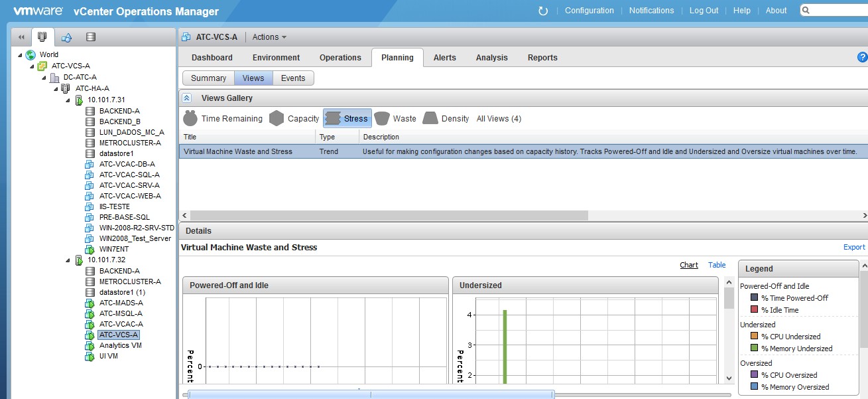Go to the Dashboard tab
Screen dimensions: 868x399
pos(212,58)
